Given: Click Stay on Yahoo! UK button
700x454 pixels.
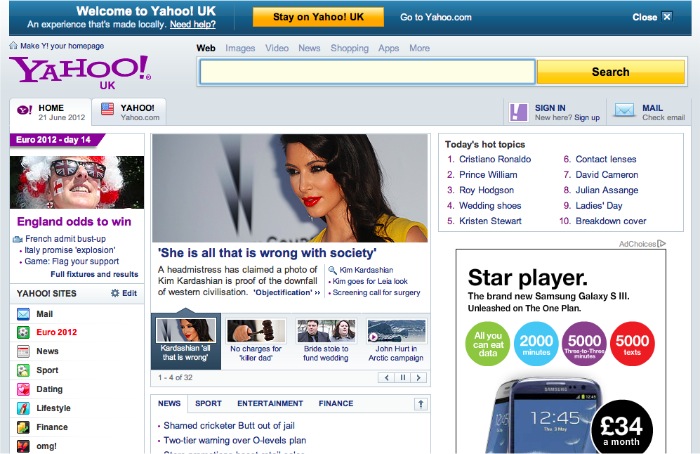Looking at the screenshot, I should [319, 17].
